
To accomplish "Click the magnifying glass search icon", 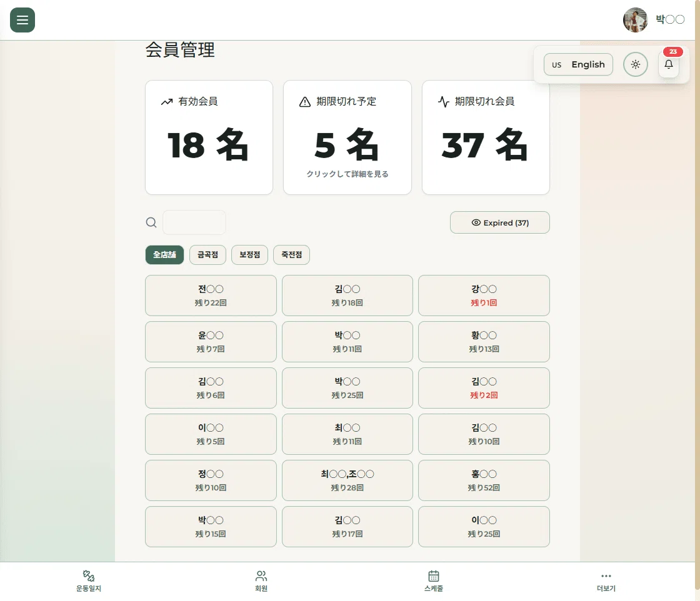I will tap(151, 222).
